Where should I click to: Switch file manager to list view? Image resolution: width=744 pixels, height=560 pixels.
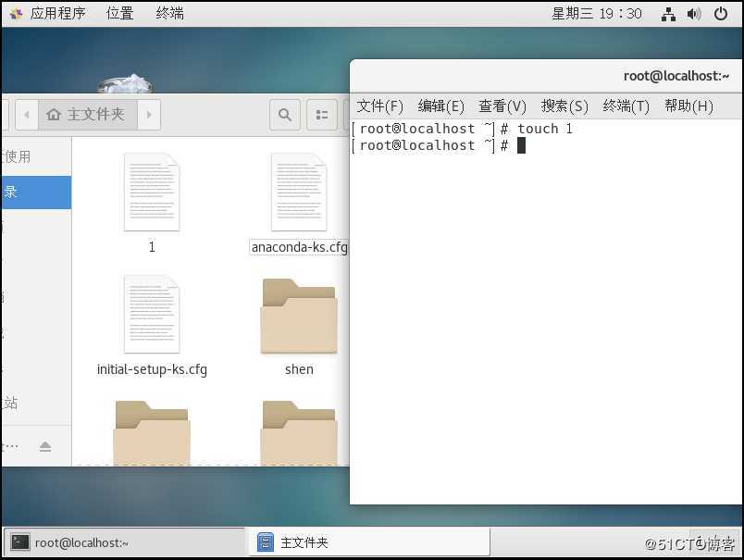322,115
